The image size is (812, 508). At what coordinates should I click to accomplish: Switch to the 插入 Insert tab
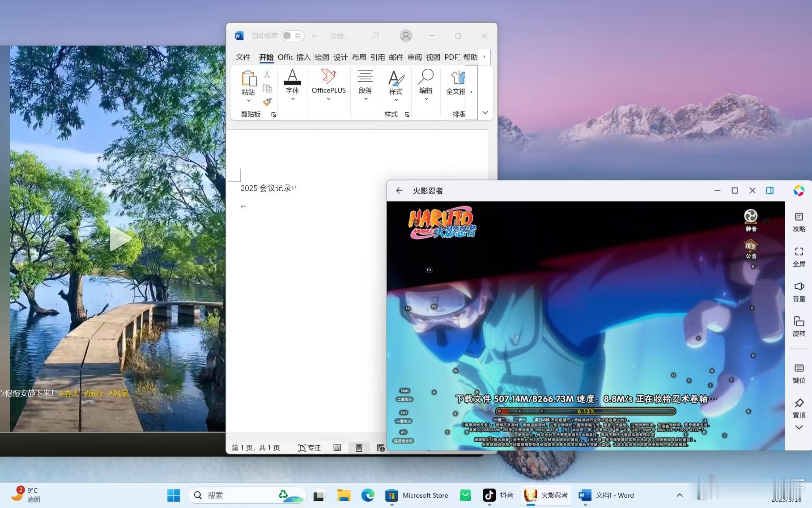coord(303,57)
